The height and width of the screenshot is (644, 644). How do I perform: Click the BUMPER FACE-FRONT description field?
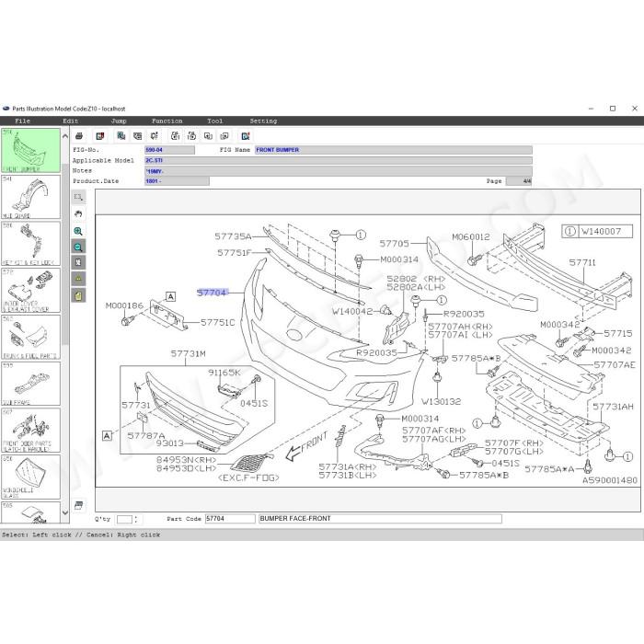(380, 519)
